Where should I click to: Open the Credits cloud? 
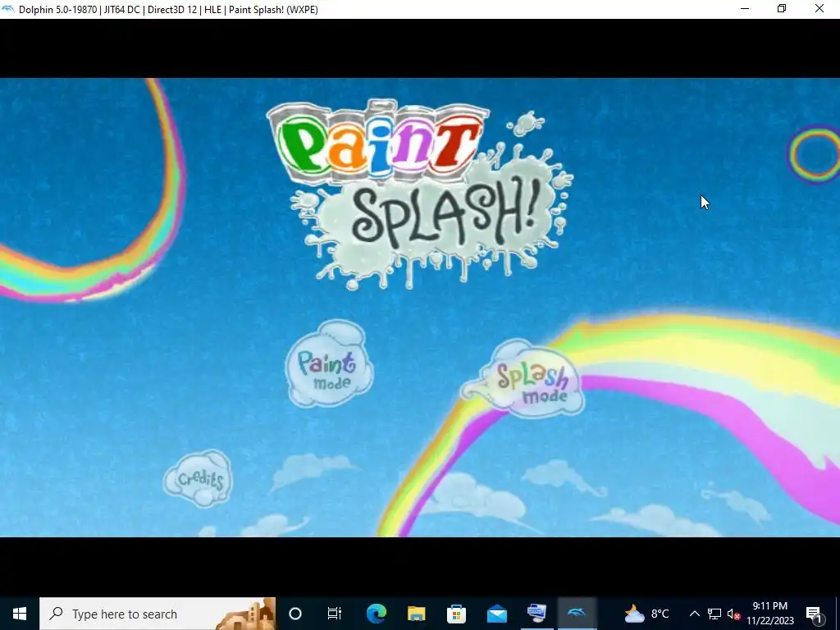coord(199,478)
